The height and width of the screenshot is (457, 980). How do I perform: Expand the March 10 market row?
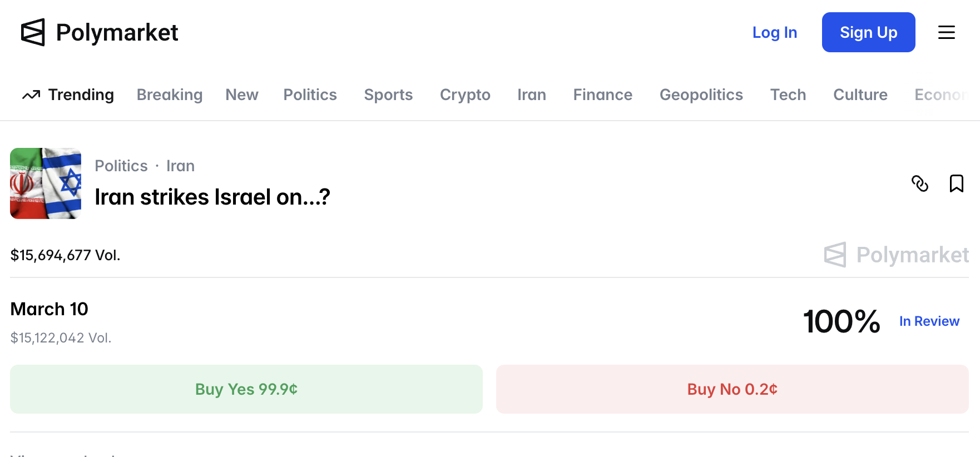click(x=389, y=321)
